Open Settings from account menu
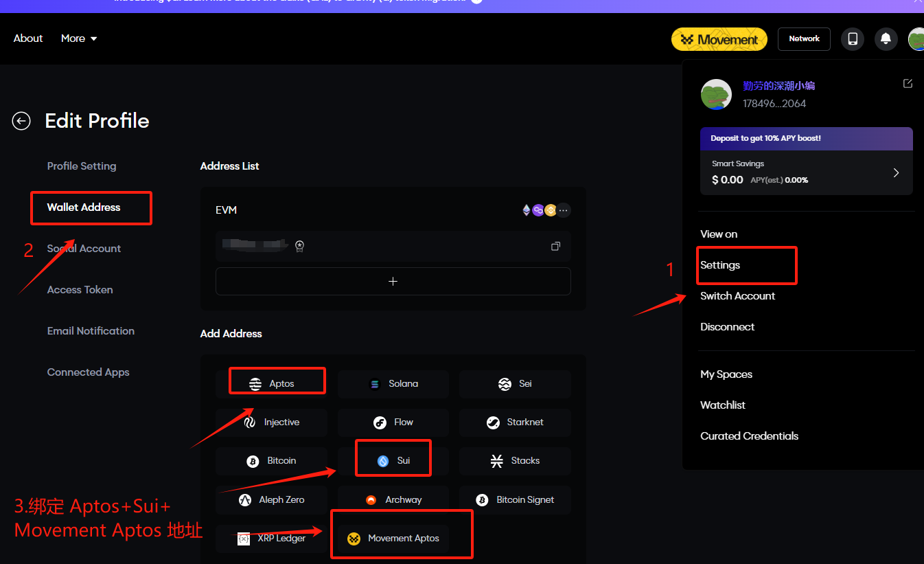Viewport: 924px width, 564px height. (720, 265)
